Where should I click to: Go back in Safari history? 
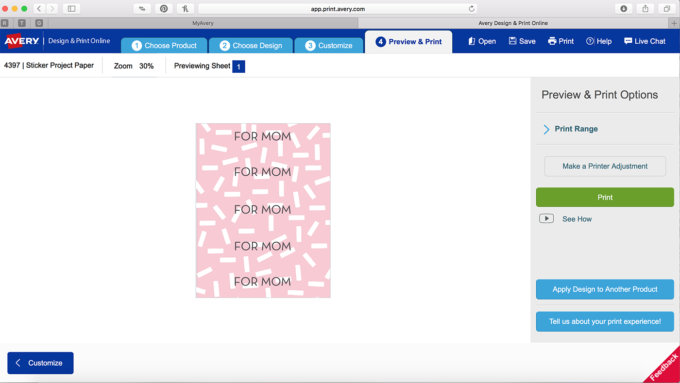pos(39,9)
